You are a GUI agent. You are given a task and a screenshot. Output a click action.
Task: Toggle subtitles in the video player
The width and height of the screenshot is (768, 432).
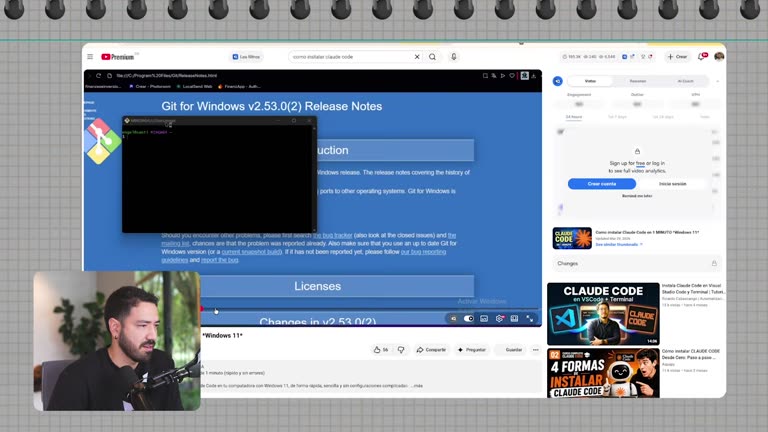[x=484, y=318]
